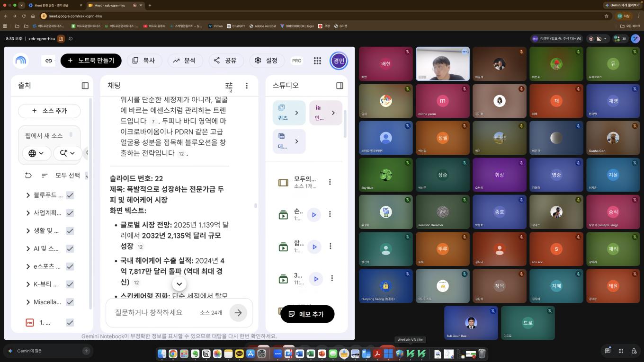Collapse the 스튜디오 panel icon

coord(340,86)
